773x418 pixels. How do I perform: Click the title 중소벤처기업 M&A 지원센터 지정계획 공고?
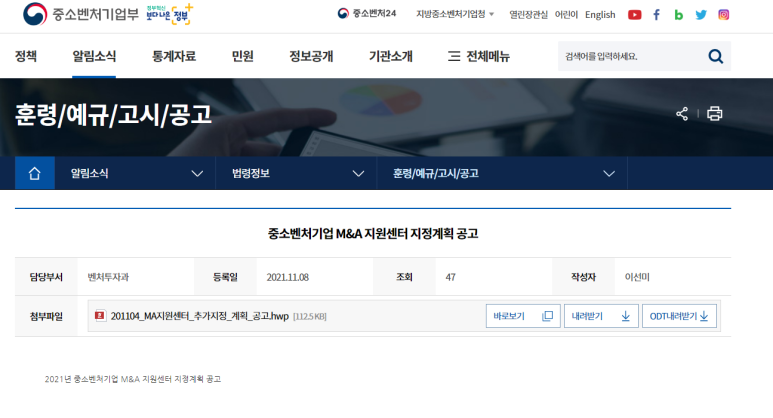(x=373, y=234)
